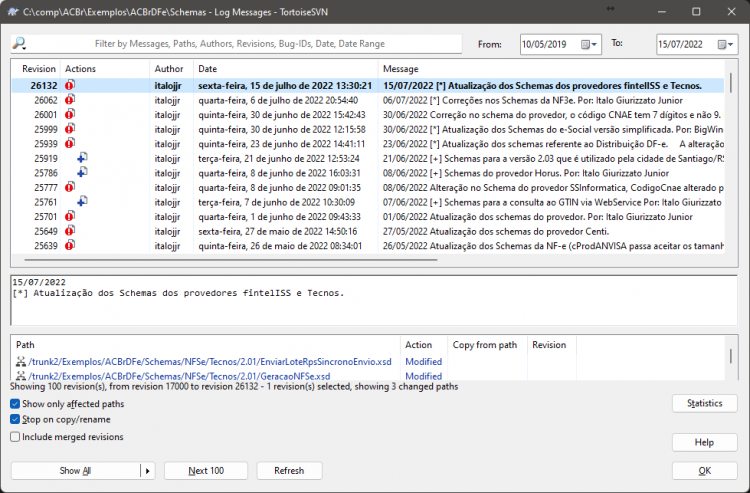This screenshot has height=493, width=750.
Task: Click modified action icon for revision 25999
Action: (70, 129)
